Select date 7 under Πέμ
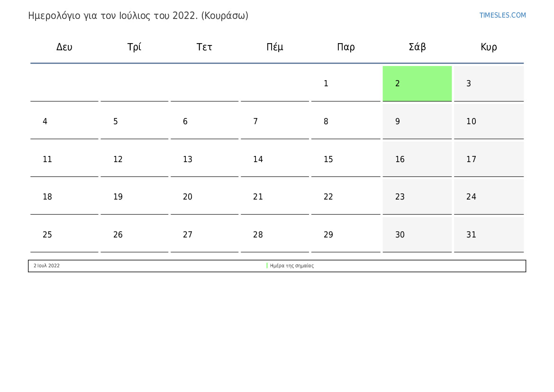Screen dimensions: 554x392 [x=274, y=121]
